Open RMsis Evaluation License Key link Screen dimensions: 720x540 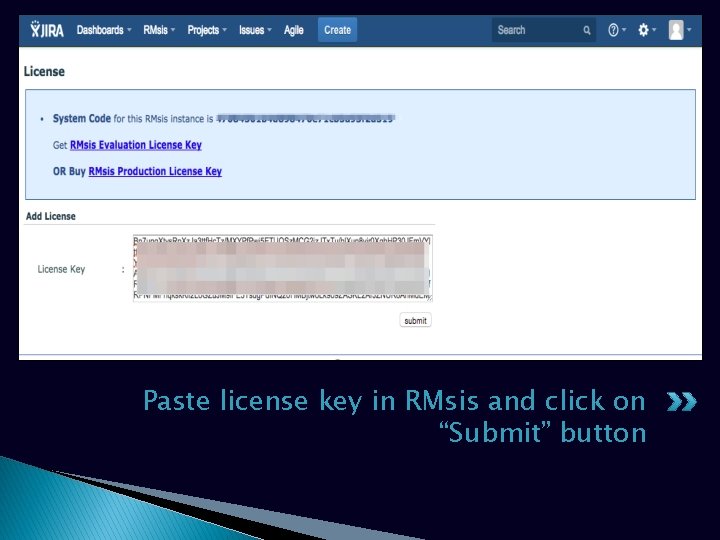136,145
